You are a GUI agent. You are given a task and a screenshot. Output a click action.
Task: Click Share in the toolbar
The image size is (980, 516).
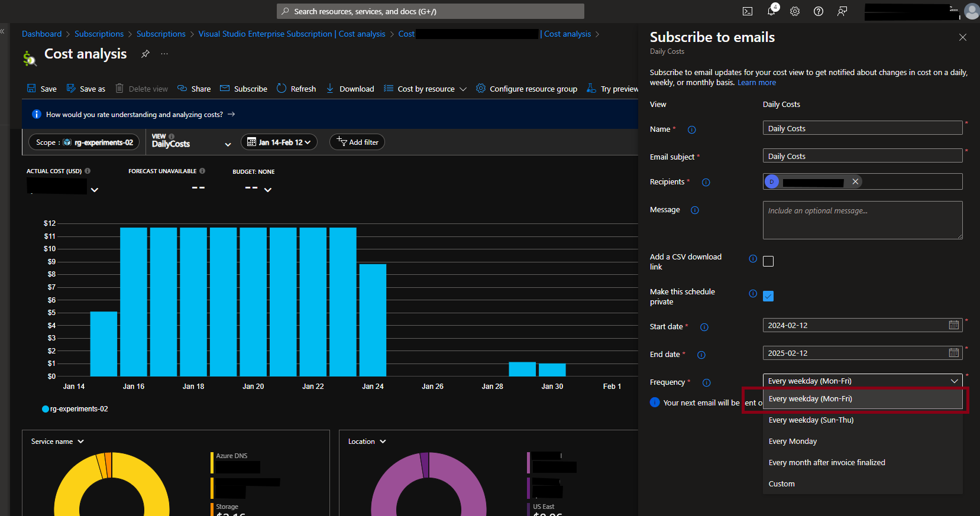[x=194, y=89]
